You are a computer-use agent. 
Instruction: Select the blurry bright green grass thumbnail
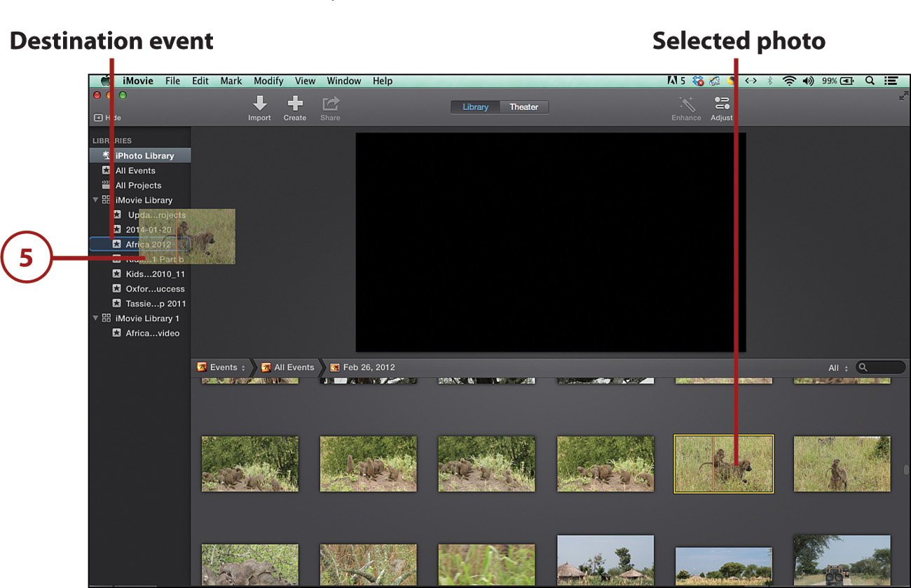[486, 564]
